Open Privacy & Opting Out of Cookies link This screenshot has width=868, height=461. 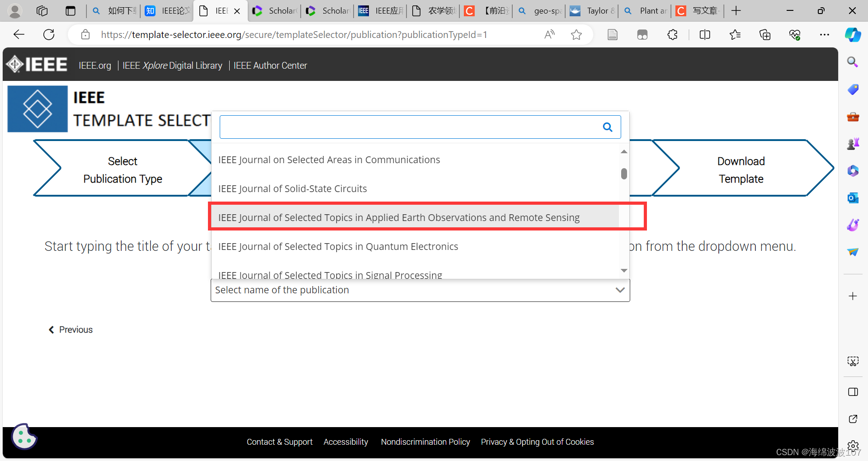538,442
